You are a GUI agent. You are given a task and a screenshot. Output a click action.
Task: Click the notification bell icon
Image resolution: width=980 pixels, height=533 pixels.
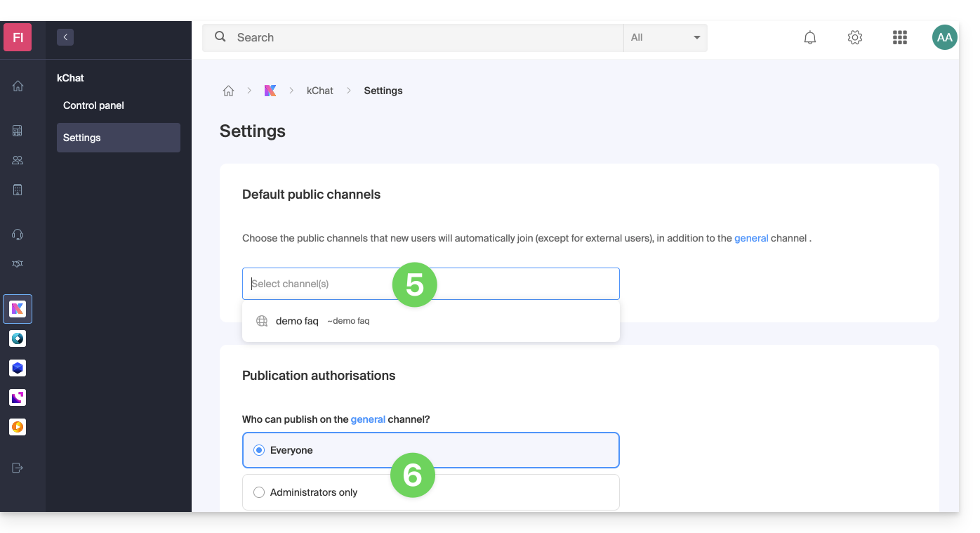click(x=810, y=38)
